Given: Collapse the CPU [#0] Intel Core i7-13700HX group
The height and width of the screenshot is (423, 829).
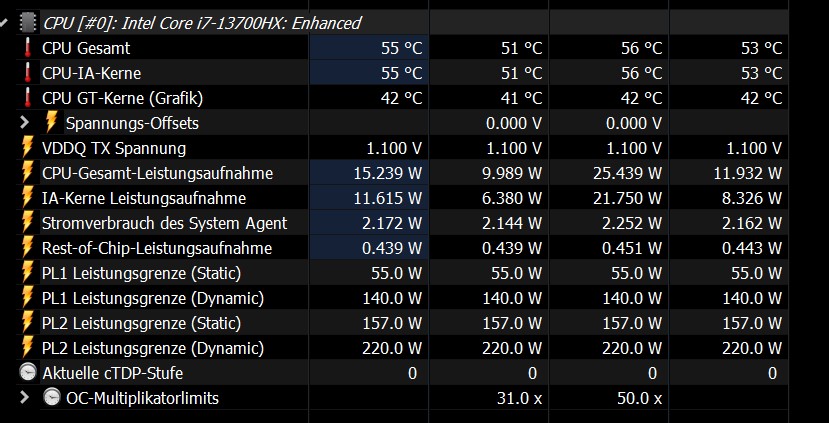Looking at the screenshot, I should point(4,23).
